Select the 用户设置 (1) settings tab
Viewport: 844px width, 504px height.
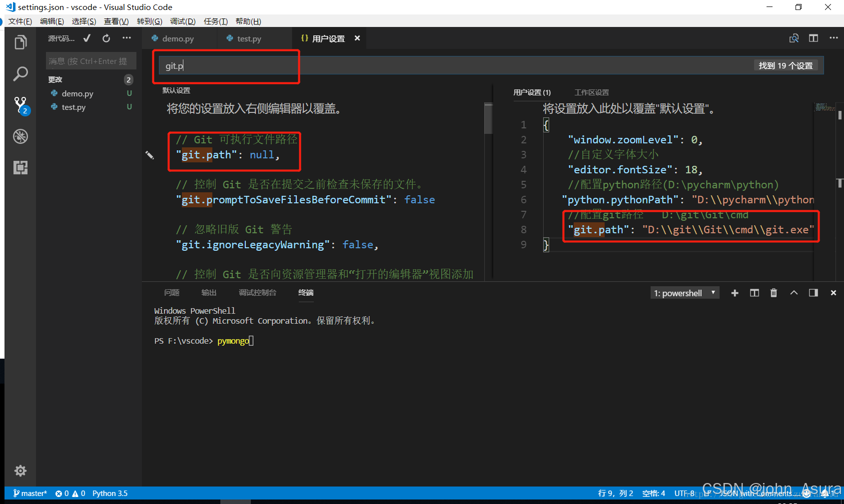click(532, 92)
